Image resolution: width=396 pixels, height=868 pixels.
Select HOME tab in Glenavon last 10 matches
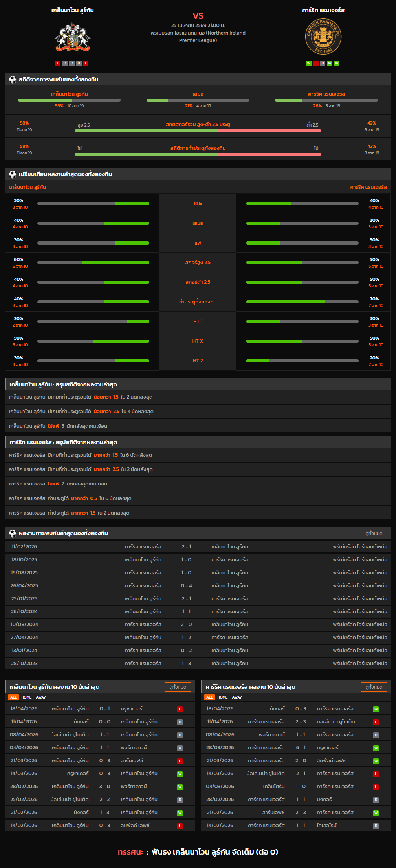tap(26, 697)
